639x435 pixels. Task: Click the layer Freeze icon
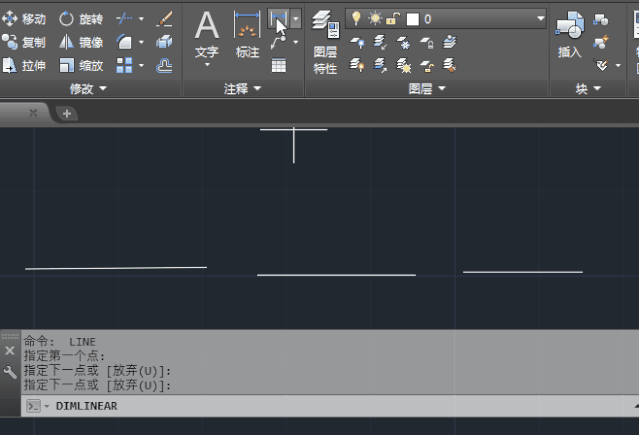(x=403, y=42)
